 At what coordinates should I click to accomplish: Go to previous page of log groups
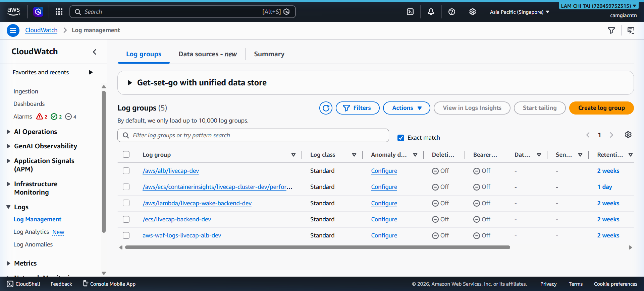pyautogui.click(x=588, y=135)
